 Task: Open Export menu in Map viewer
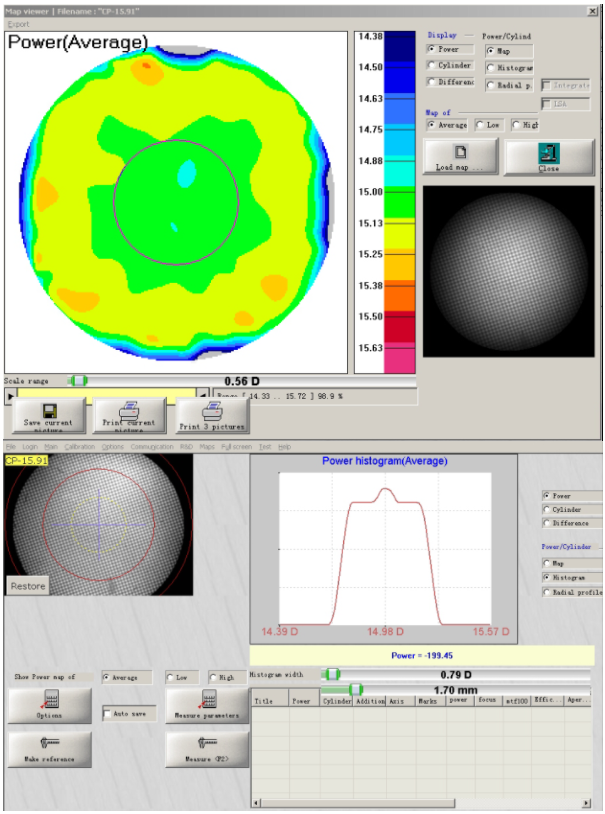(18, 24)
